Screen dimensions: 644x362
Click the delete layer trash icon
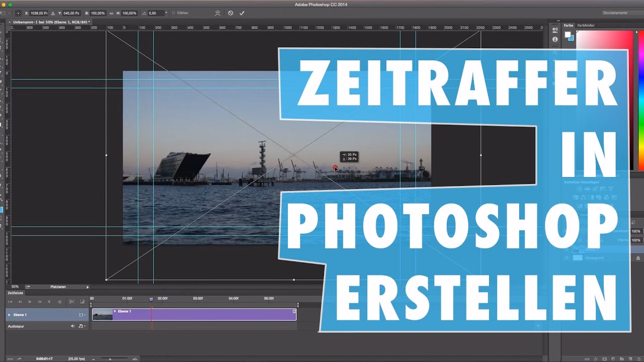point(639,359)
